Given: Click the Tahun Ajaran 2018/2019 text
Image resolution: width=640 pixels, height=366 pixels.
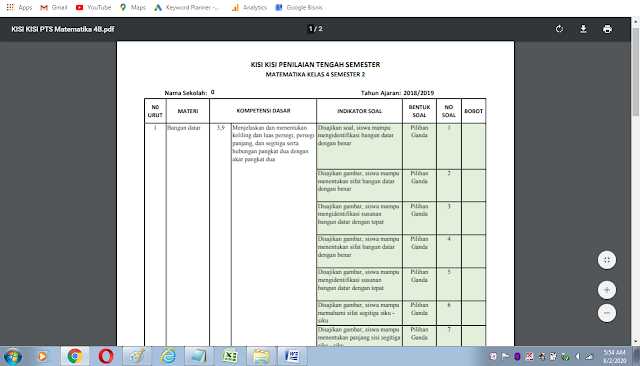Looking at the screenshot, I should 397,93.
